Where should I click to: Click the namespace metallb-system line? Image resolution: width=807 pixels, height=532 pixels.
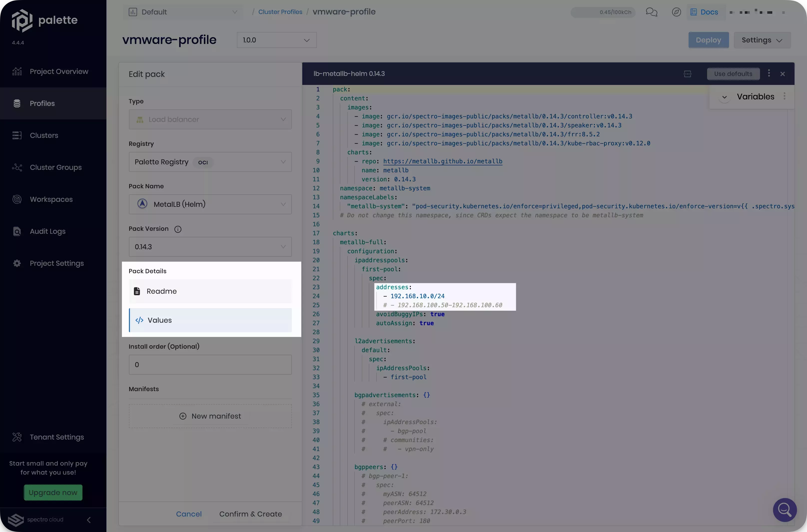point(385,188)
